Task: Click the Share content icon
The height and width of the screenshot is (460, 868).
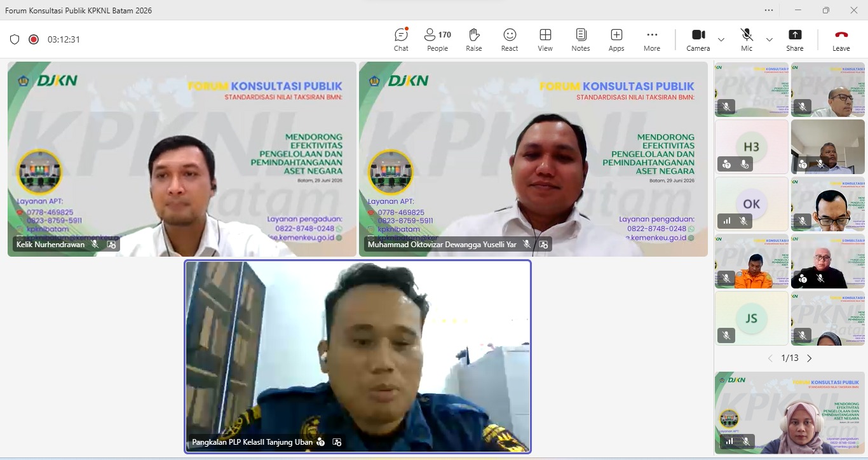Action: coord(795,35)
